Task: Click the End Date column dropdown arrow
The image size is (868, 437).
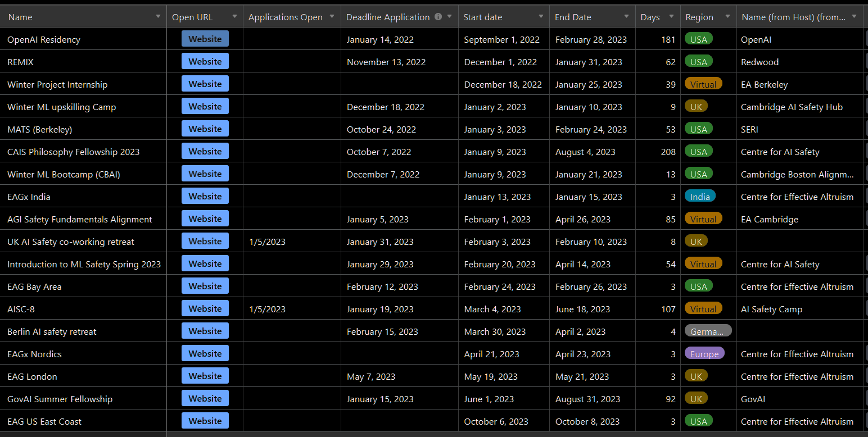Action: 627,17
